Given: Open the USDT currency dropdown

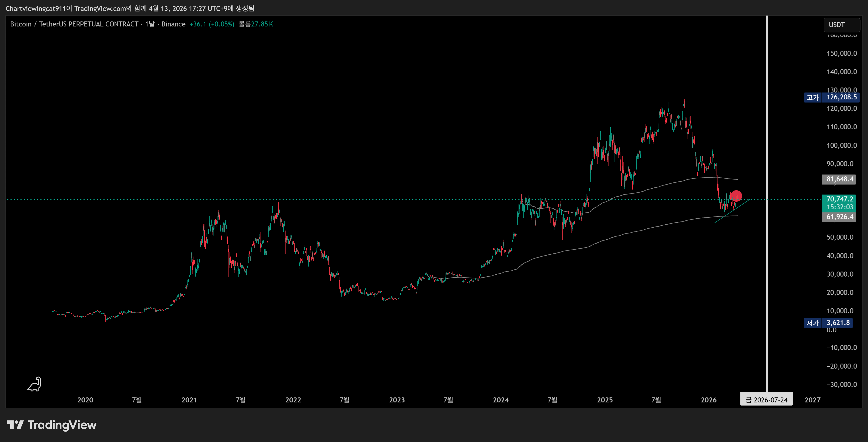Looking at the screenshot, I should click(x=841, y=25).
